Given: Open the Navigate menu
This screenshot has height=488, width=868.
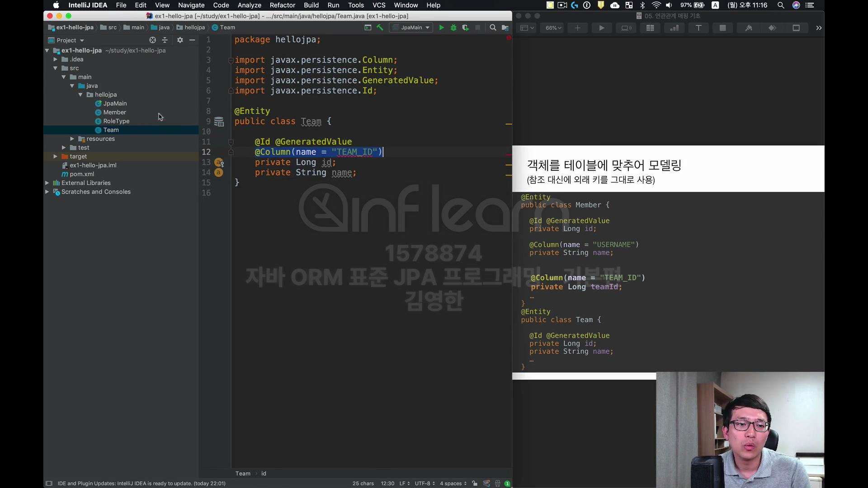Looking at the screenshot, I should tap(191, 5).
